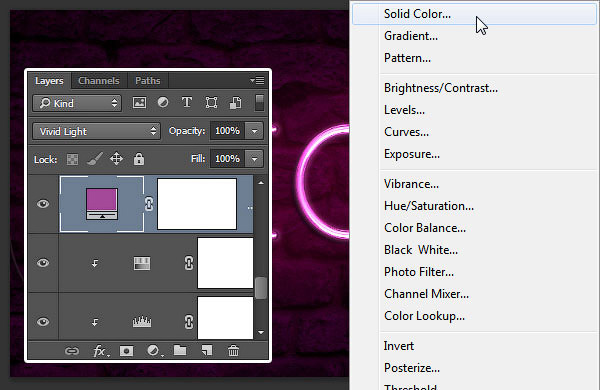The height and width of the screenshot is (390, 600).
Task: Switch to the Layers tab
Action: point(49,81)
